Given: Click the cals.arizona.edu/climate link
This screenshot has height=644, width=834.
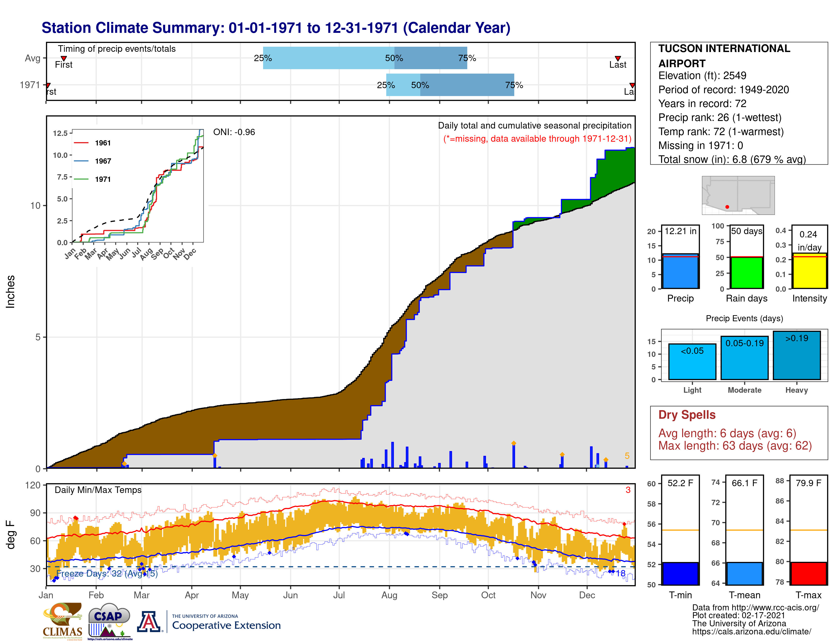Looking at the screenshot, I should click(x=752, y=631).
